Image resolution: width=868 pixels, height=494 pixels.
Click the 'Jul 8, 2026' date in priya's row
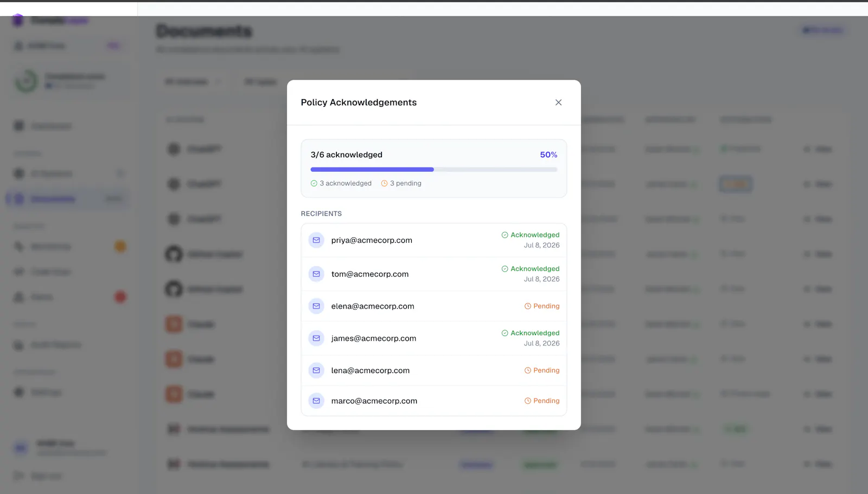click(541, 245)
